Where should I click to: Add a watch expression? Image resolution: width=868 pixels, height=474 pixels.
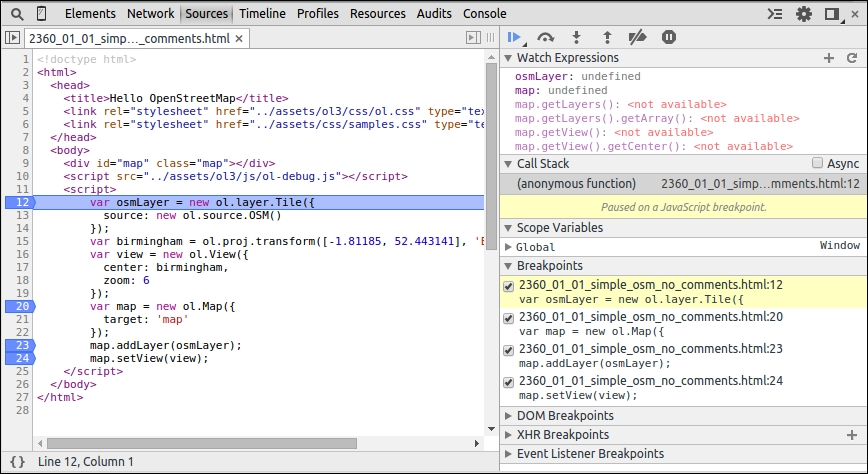[x=829, y=58]
